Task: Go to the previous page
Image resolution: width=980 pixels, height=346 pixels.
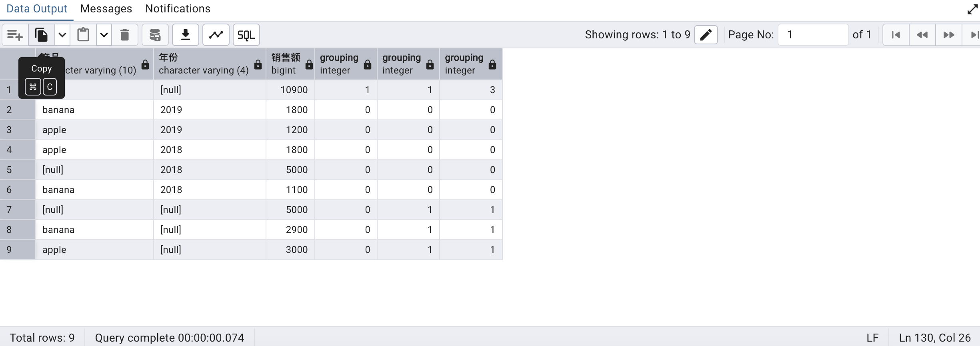Action: (922, 35)
